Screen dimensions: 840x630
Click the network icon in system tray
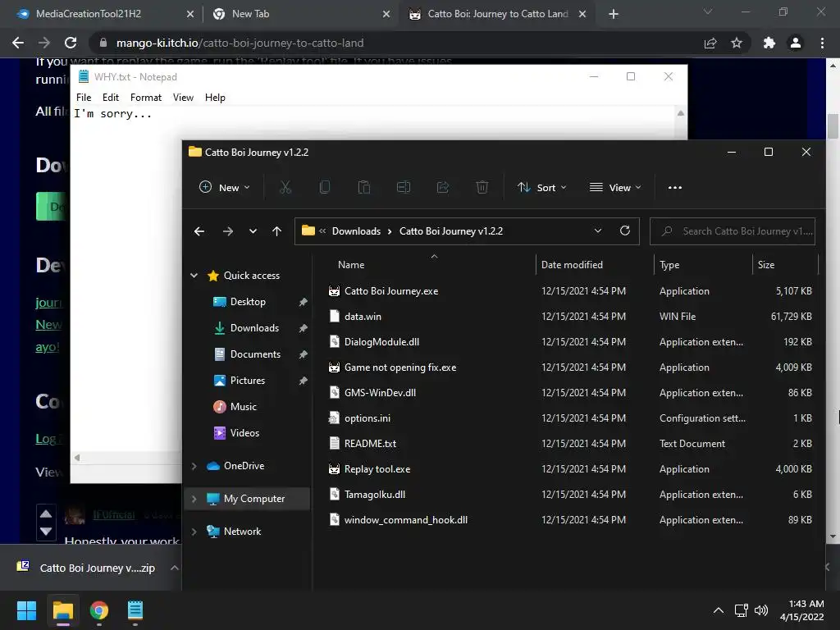[x=741, y=610]
